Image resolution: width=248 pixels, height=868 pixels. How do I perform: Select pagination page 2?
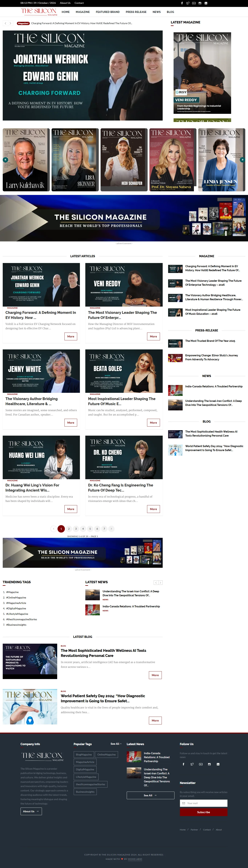(69, 529)
